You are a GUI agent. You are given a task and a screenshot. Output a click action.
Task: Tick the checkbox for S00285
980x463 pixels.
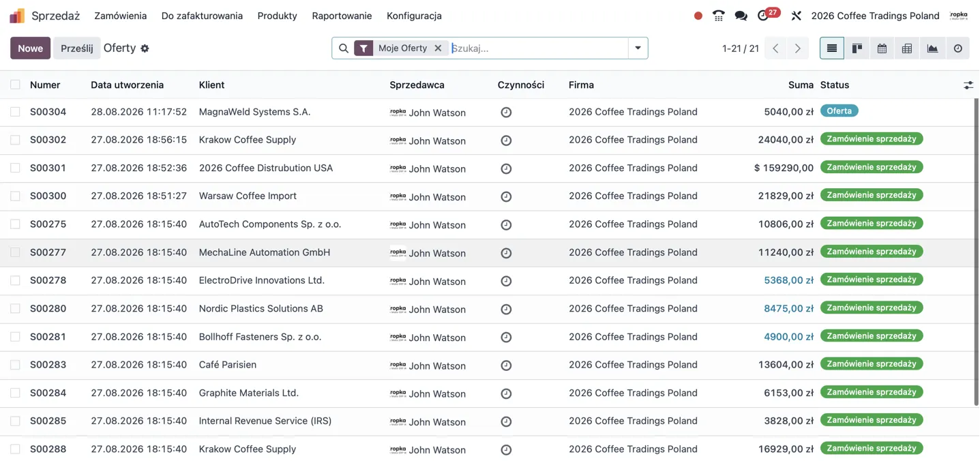click(15, 421)
